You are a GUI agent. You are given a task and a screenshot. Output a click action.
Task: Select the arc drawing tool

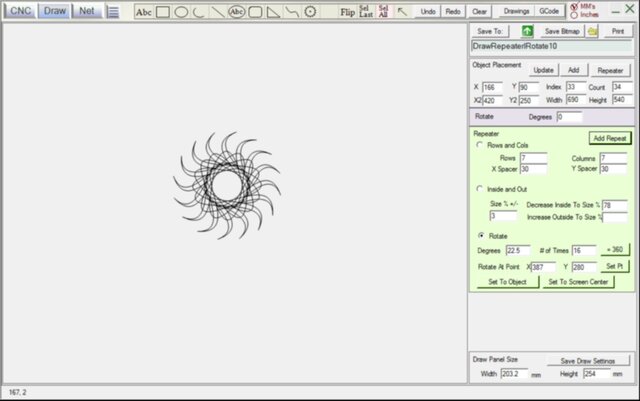pyautogui.click(x=199, y=12)
